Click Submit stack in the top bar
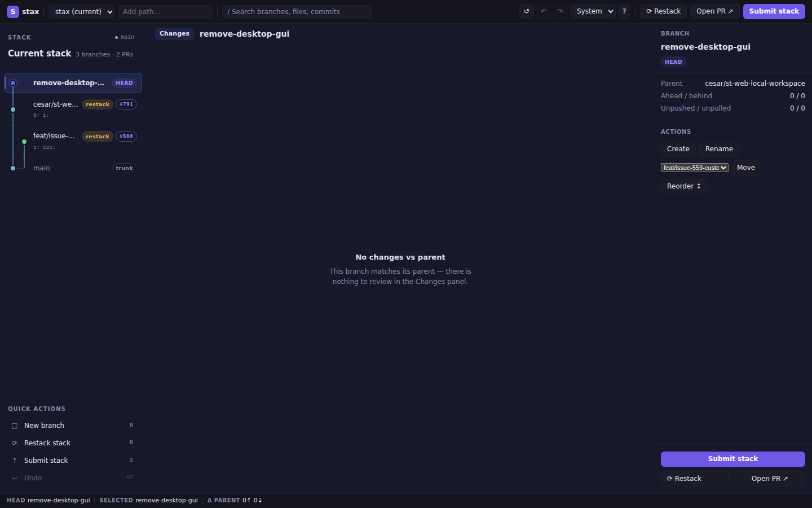This screenshot has width=812, height=508. (774, 11)
